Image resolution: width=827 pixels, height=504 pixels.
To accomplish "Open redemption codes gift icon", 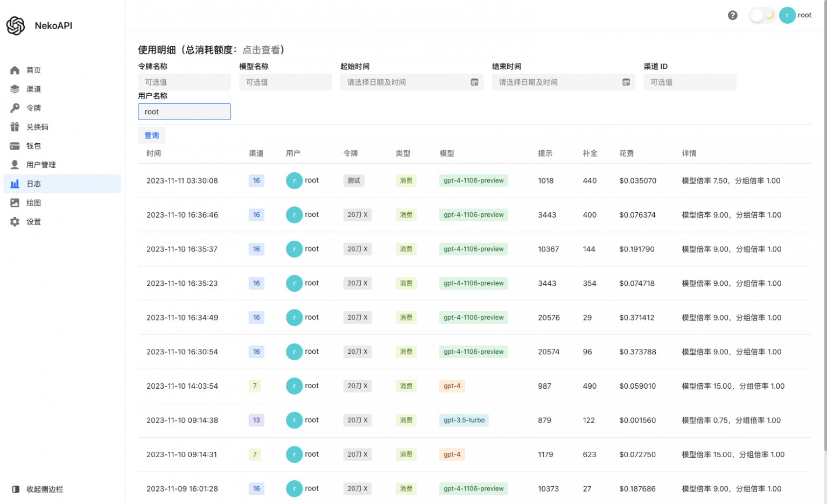I will click(x=15, y=127).
